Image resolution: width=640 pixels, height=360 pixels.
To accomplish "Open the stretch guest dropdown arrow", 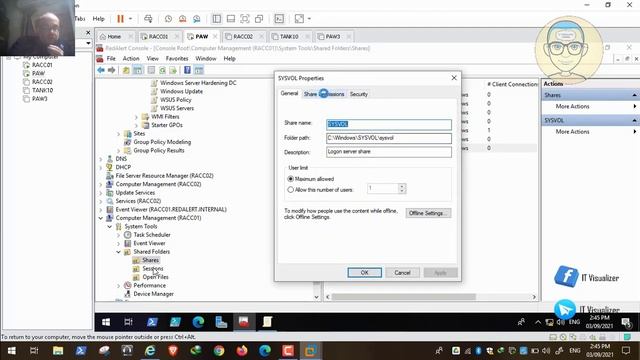I will (309, 19).
